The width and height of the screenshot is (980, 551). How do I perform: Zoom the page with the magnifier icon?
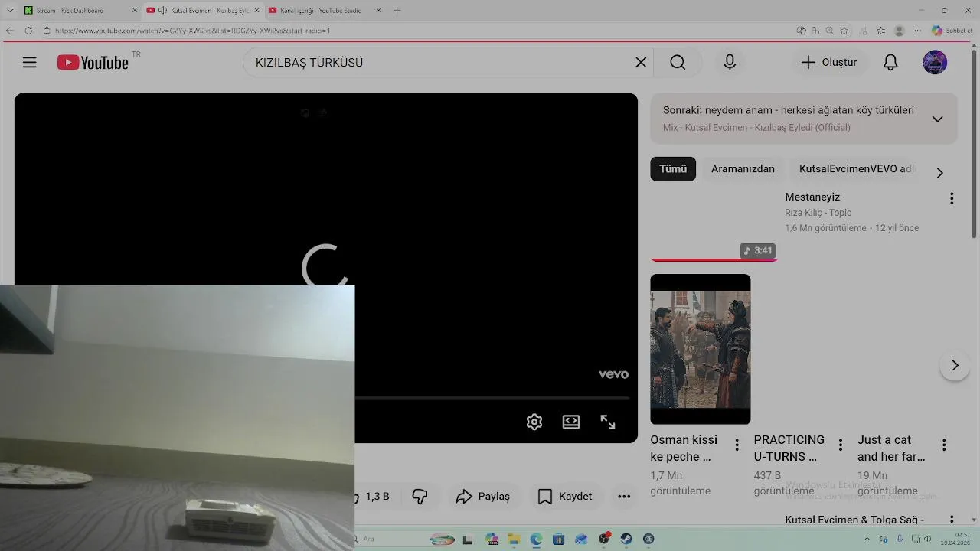(x=830, y=31)
